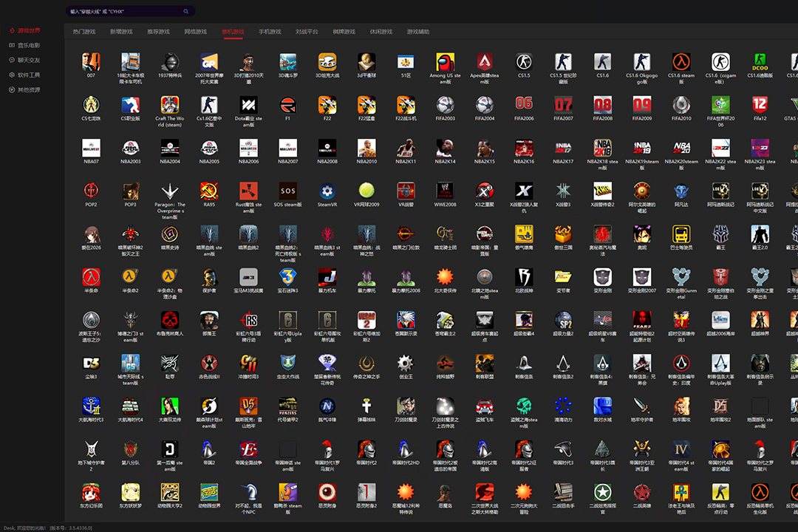Launch the CS1.5 game icon

(524, 62)
